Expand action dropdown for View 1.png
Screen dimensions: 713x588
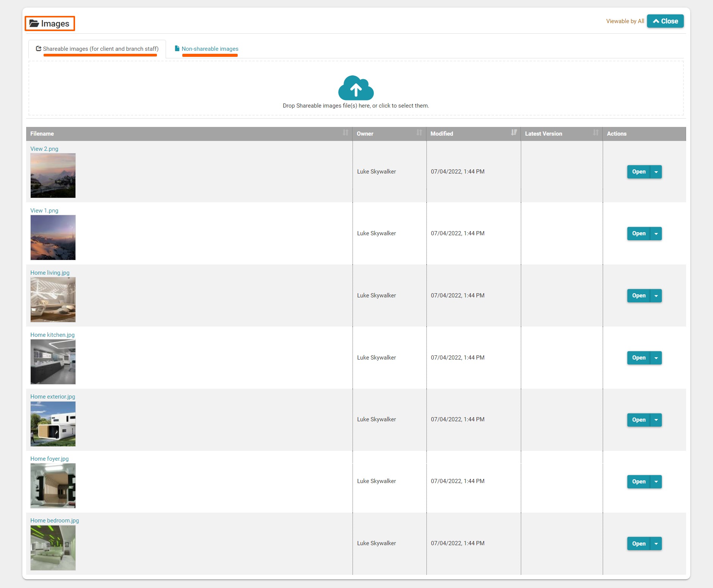[x=656, y=233]
